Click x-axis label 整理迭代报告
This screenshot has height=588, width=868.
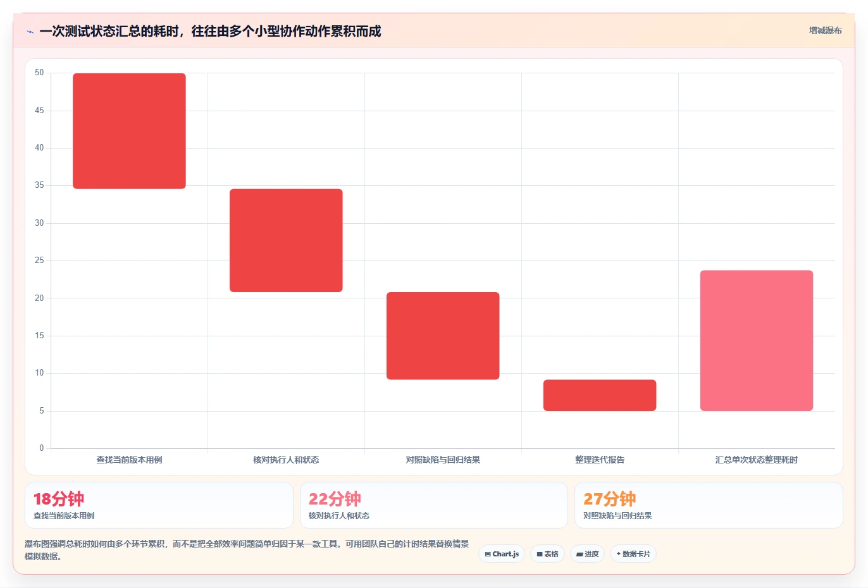[600, 460]
